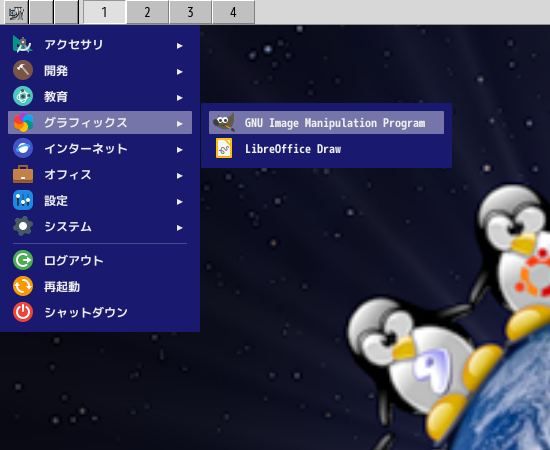Viewport: 550px width, 450px height.
Task: Expand the オフィス submenu arrow
Action: tap(180, 175)
